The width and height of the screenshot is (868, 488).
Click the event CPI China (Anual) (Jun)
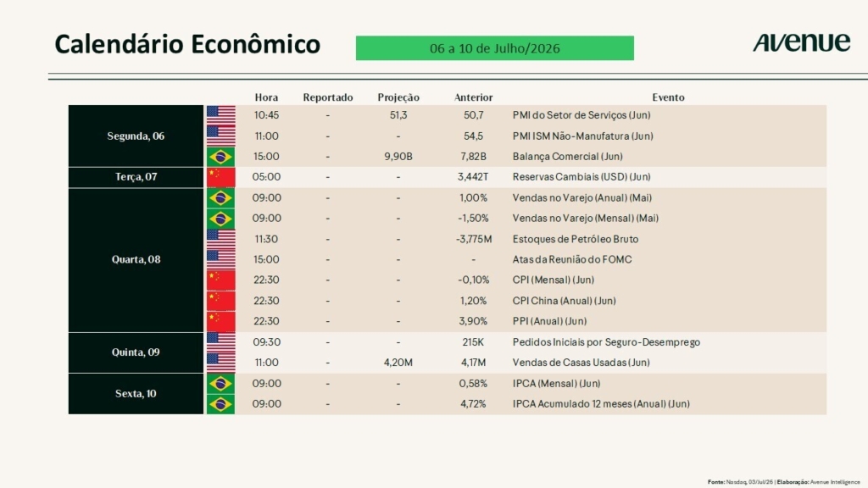[564, 301]
